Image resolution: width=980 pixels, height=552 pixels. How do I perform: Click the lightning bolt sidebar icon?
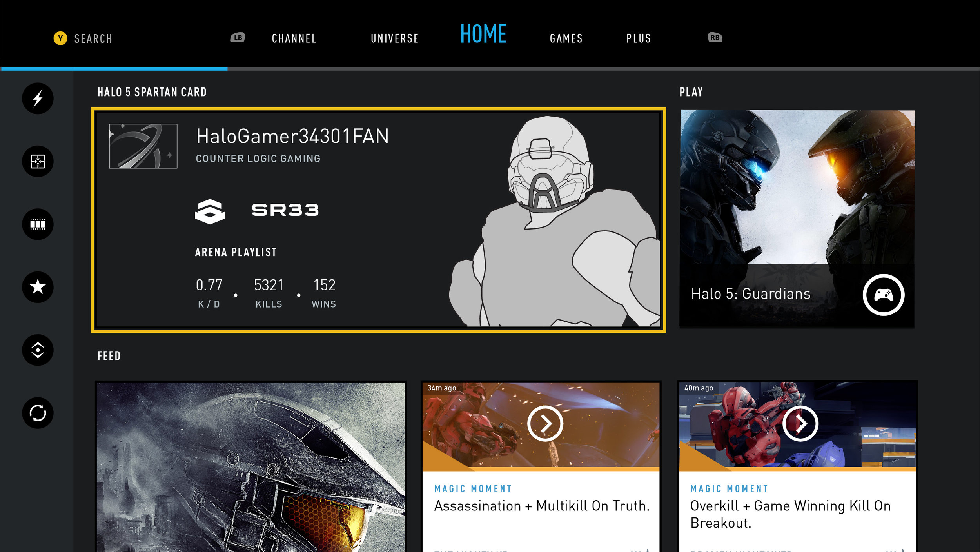tap(38, 98)
